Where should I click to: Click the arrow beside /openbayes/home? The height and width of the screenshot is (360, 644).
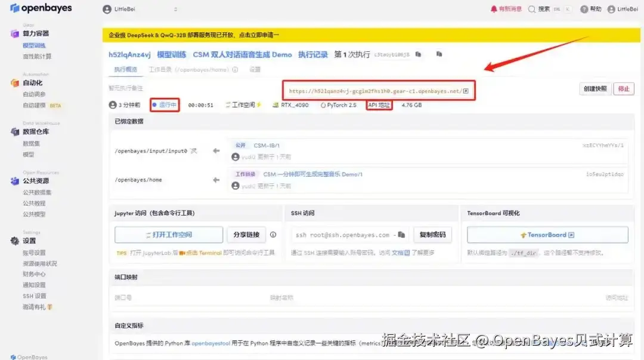coord(216,180)
